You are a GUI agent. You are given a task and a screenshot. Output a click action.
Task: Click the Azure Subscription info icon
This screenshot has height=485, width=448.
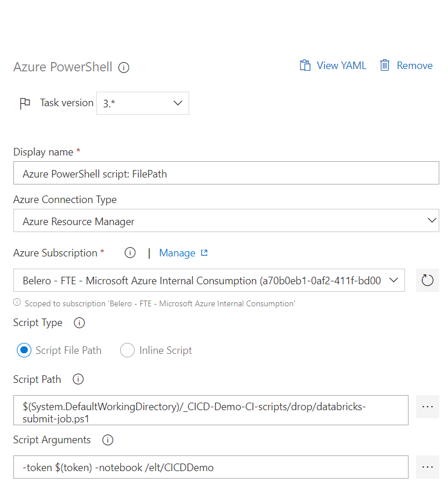coord(130,253)
